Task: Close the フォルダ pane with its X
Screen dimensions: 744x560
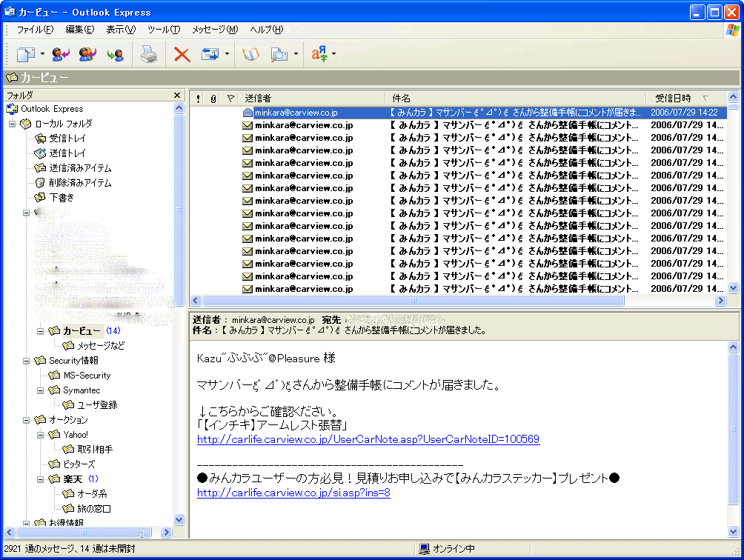Action: [x=177, y=96]
